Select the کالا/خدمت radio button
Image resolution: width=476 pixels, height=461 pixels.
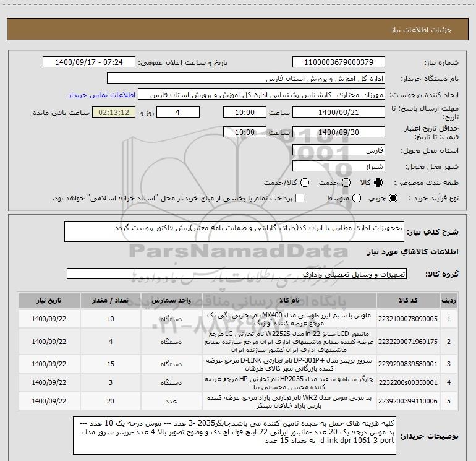[x=305, y=183]
